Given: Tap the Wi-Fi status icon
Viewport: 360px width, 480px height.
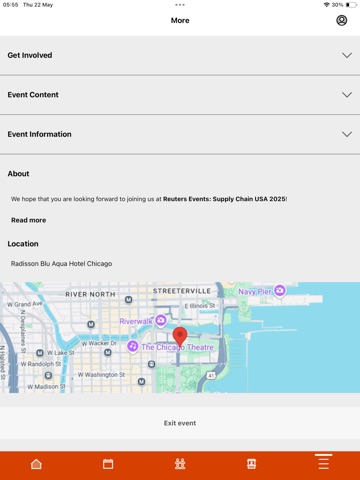Looking at the screenshot, I should (x=327, y=5).
